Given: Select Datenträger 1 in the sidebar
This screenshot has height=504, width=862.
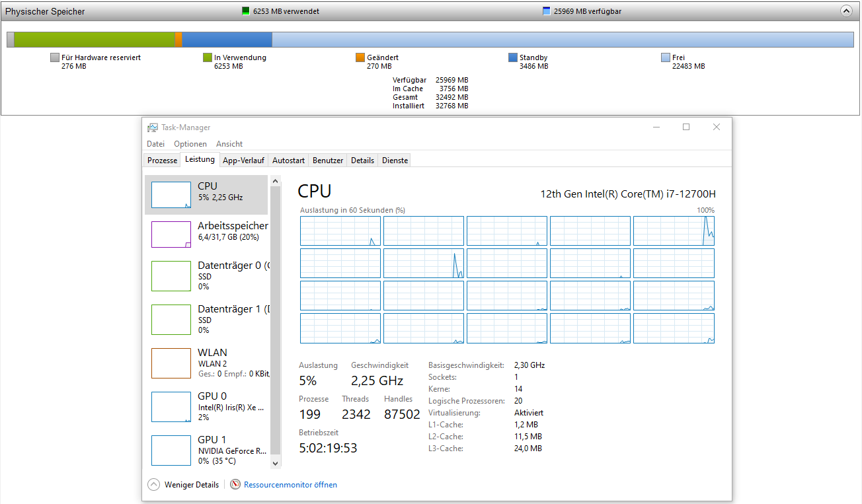Looking at the screenshot, I should click(x=206, y=319).
